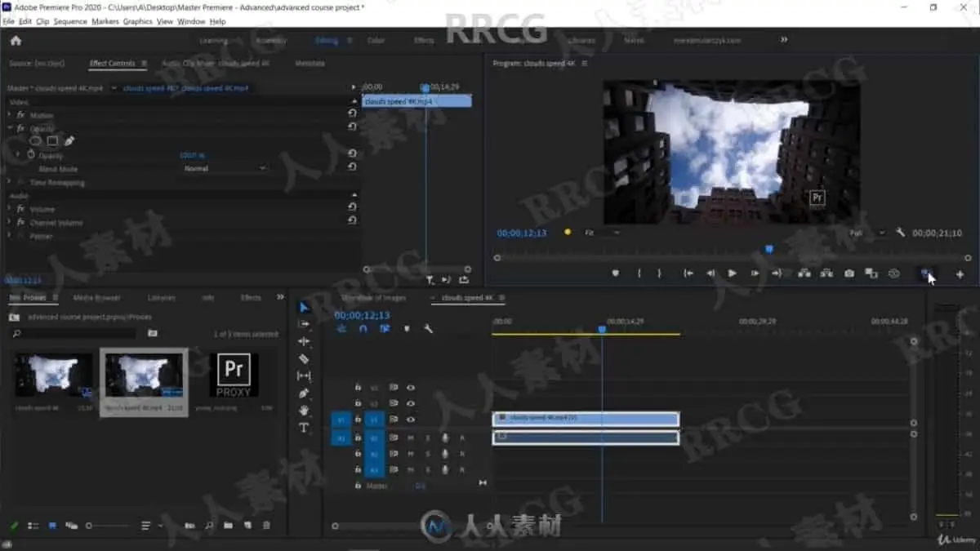Add marker in timeline header
Viewport: 980px width, 551px height.
pos(407,329)
